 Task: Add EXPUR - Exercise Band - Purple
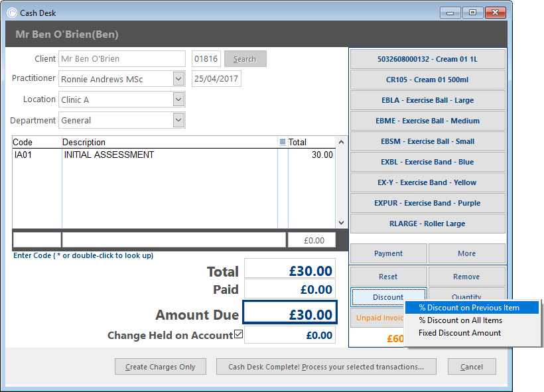(x=427, y=203)
